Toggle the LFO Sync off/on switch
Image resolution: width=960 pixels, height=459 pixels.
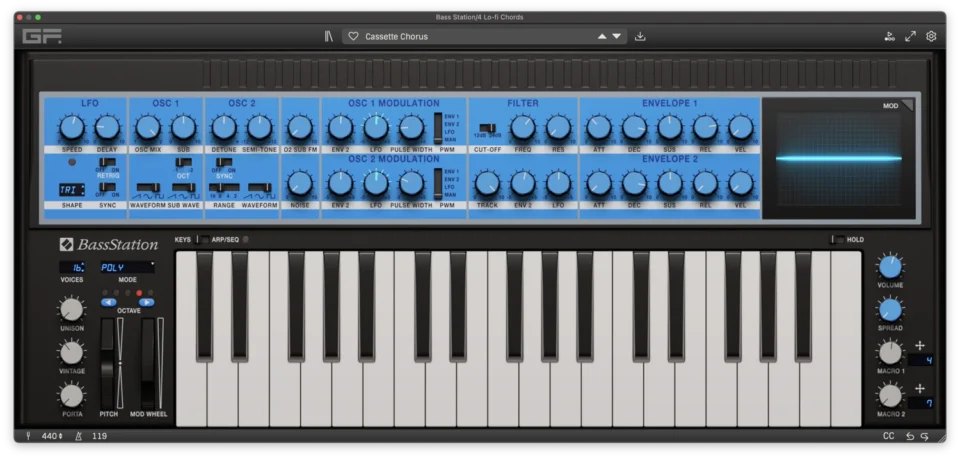(108, 187)
